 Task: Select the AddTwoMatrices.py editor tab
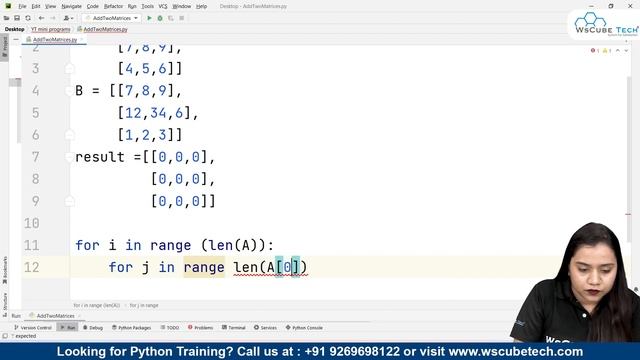click(x=55, y=40)
